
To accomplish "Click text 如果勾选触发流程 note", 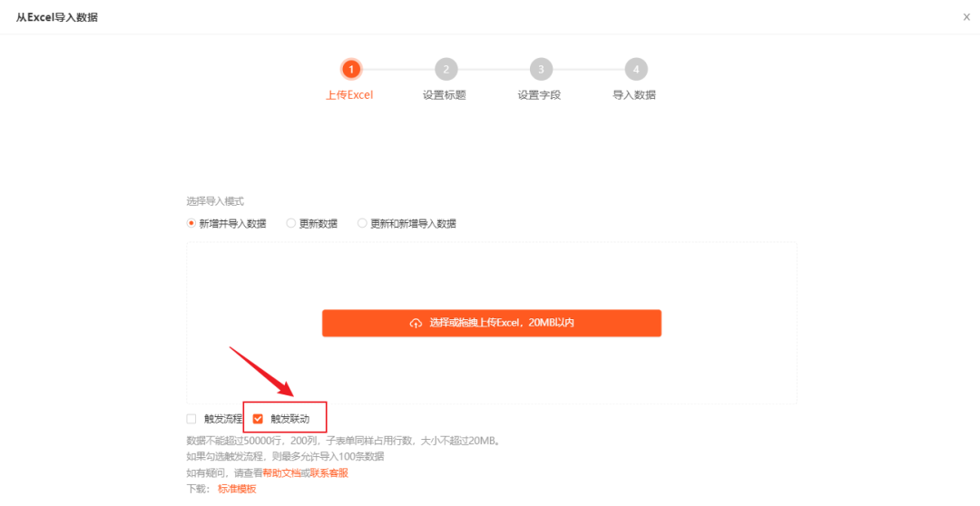I will pos(285,457).
